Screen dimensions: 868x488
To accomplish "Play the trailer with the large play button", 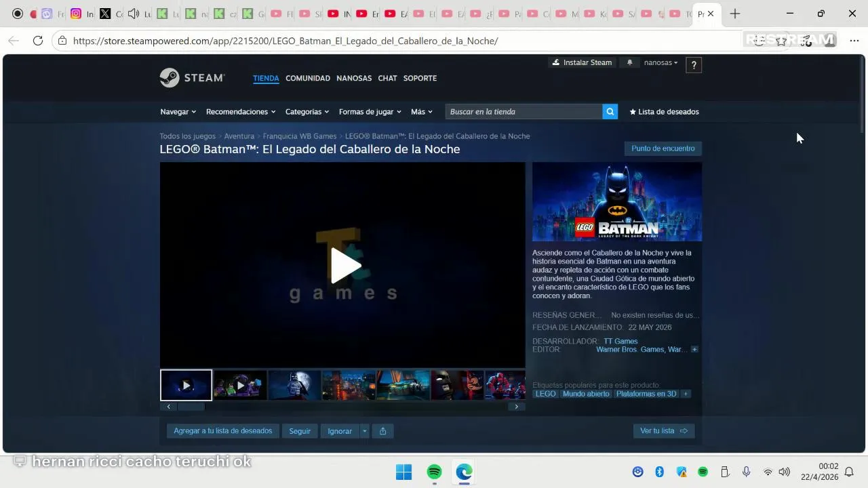I will point(345,265).
